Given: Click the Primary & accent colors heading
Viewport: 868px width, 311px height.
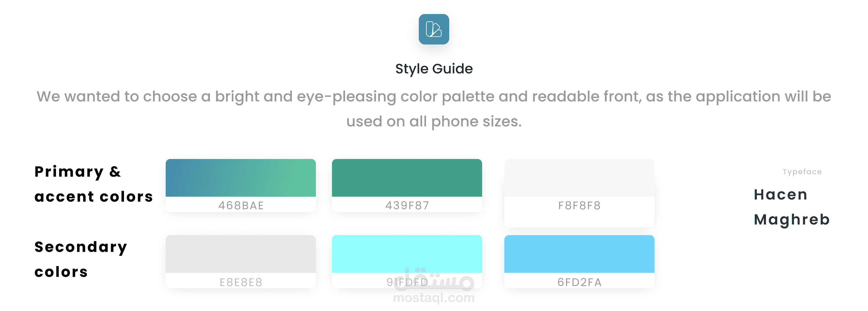Looking at the screenshot, I should 94,184.
